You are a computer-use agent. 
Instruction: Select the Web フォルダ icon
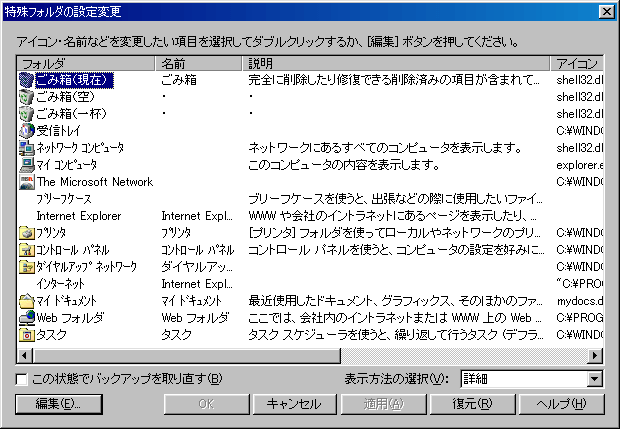tap(26, 318)
